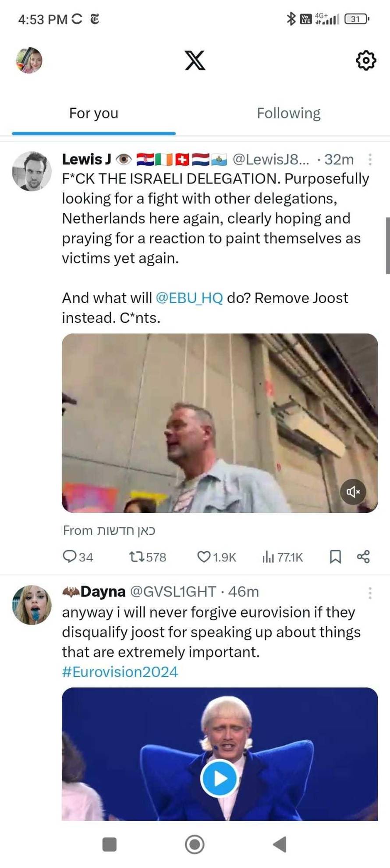Open the #Eurovision2024 hashtag

pyautogui.click(x=120, y=672)
